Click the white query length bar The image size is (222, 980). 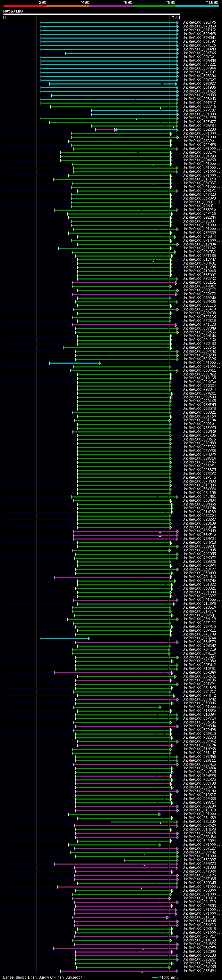click(x=92, y=15)
